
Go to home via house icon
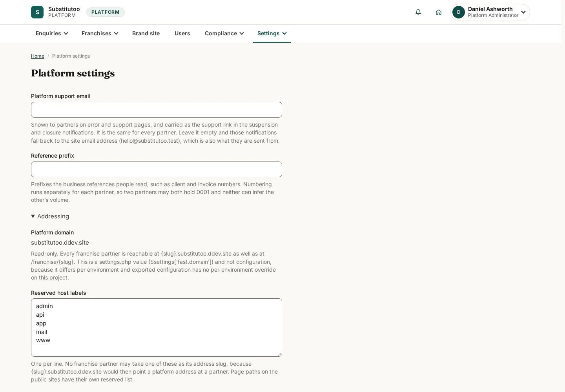coord(439,12)
